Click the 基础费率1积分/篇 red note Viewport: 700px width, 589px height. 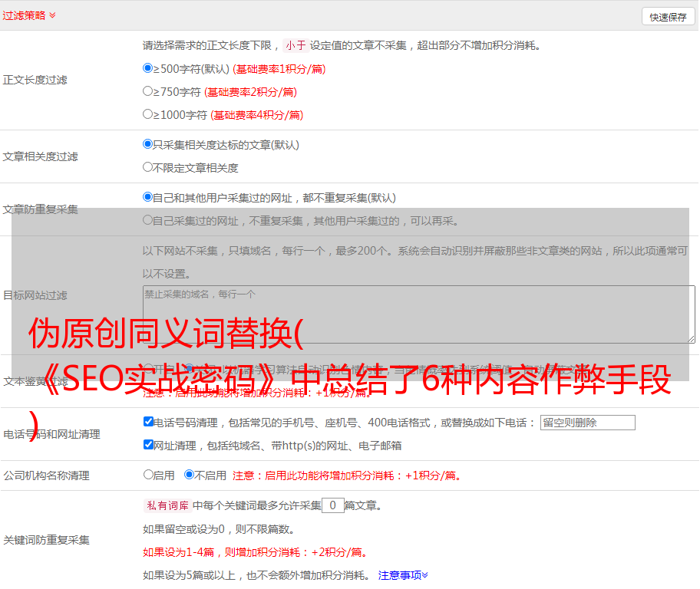pyautogui.click(x=279, y=69)
